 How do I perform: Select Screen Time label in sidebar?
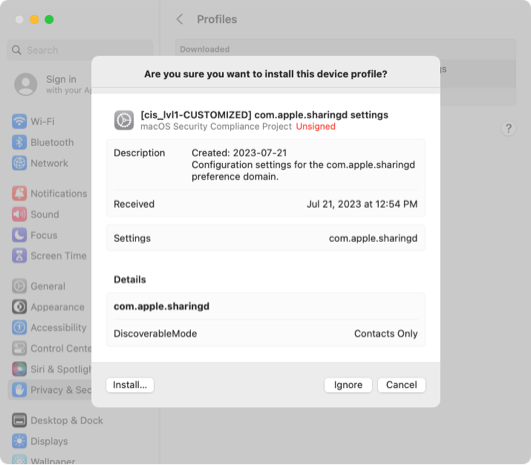click(x=59, y=256)
